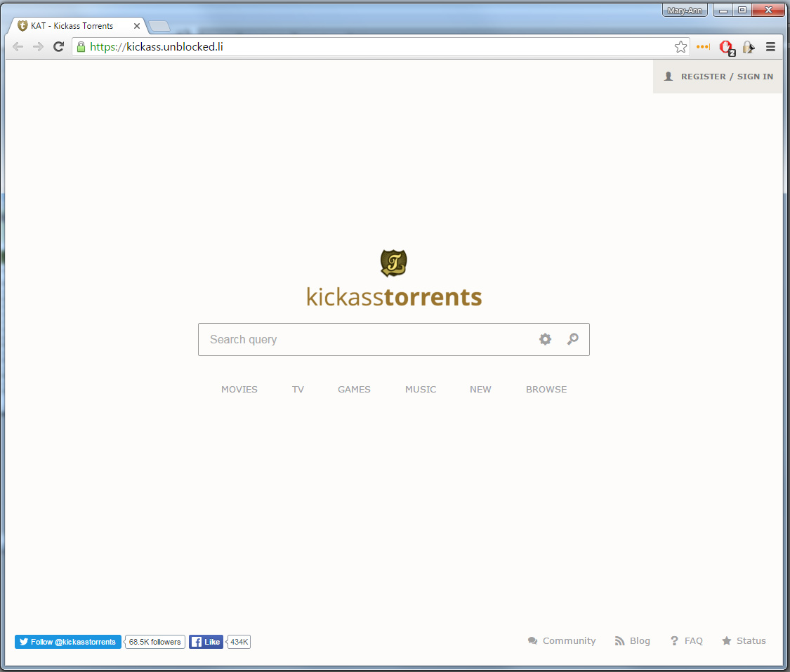Click the magnifying glass search button

(x=573, y=339)
